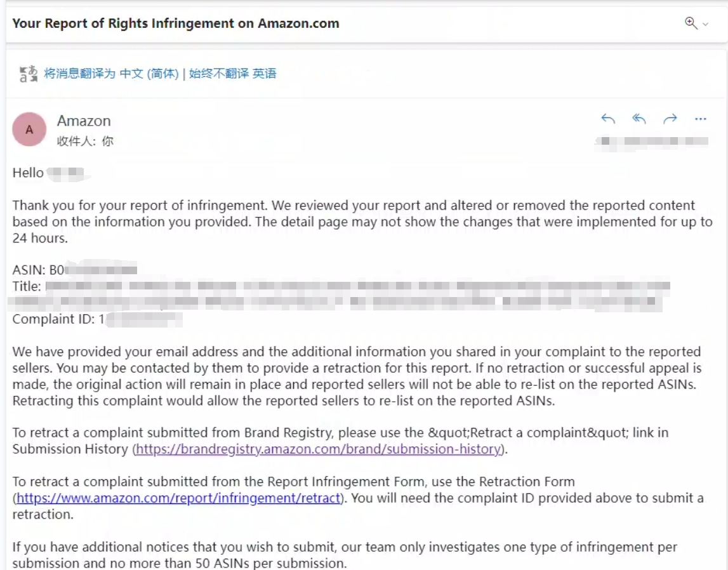Reply all to the email
The width and height of the screenshot is (728, 570).
(639, 119)
